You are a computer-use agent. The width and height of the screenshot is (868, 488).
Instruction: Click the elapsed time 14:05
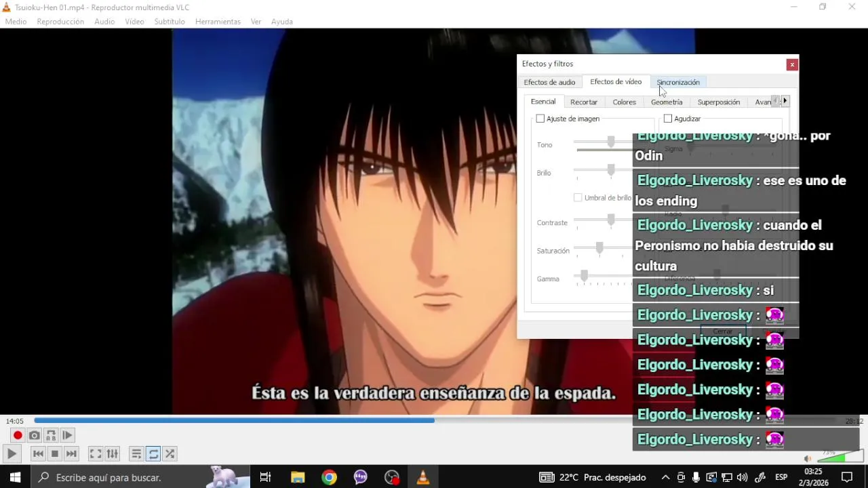(14, 421)
